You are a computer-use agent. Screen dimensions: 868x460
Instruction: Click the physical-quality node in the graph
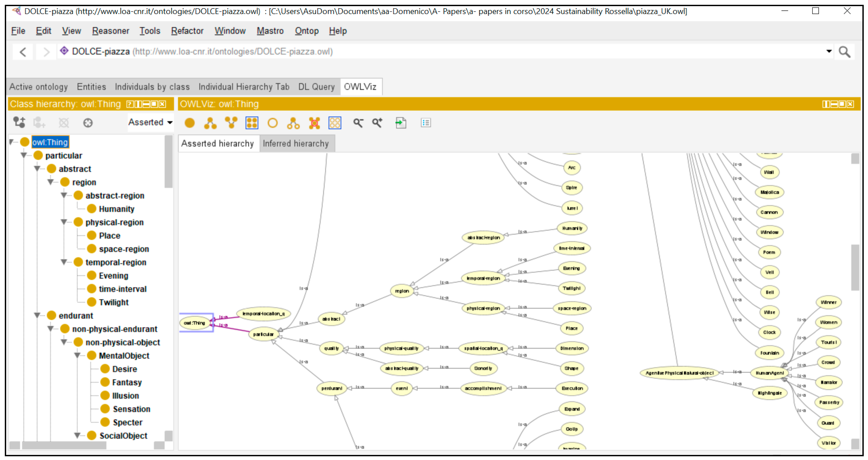401,348
